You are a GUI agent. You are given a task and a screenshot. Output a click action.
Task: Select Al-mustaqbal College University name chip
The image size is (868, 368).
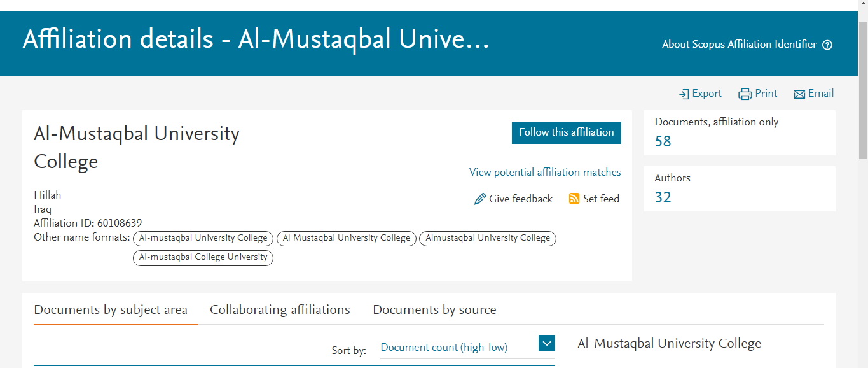click(203, 257)
